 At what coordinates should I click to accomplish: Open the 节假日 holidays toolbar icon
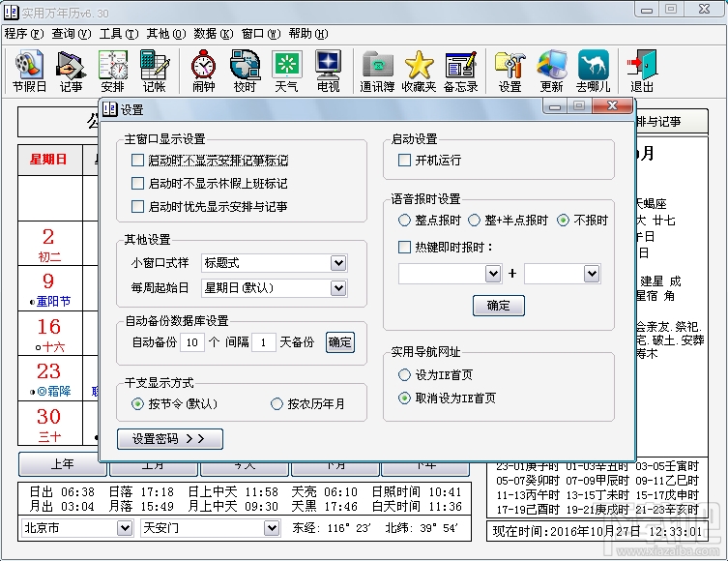[x=29, y=71]
